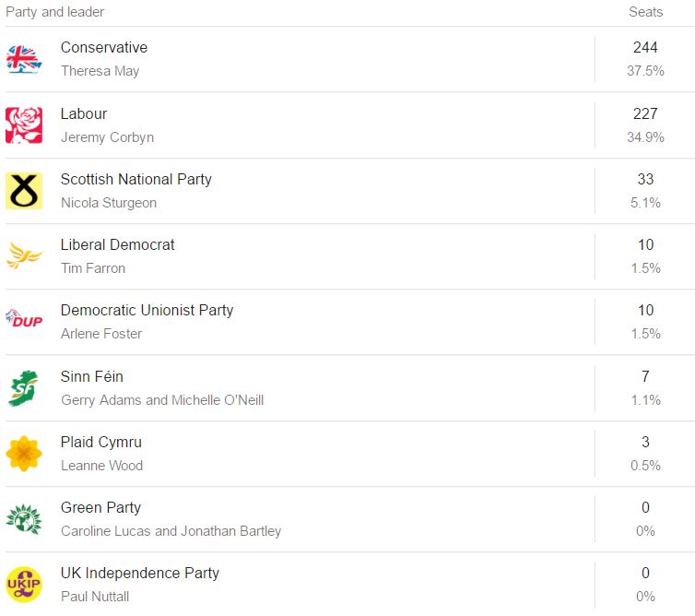Select leader name Theresa May

click(x=100, y=71)
